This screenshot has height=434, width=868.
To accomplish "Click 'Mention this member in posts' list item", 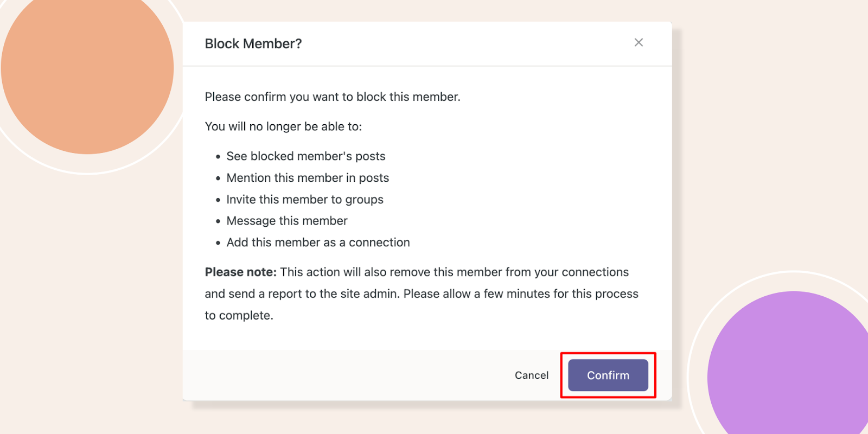I will pyautogui.click(x=308, y=178).
